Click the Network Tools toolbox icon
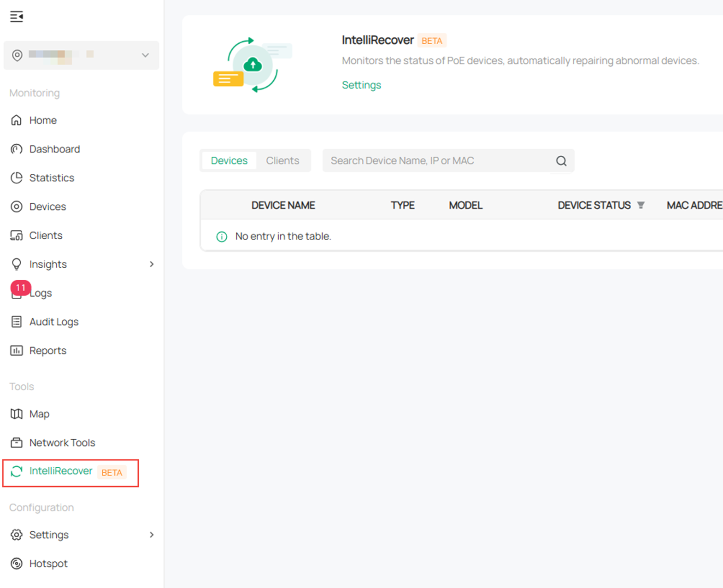 [17, 443]
